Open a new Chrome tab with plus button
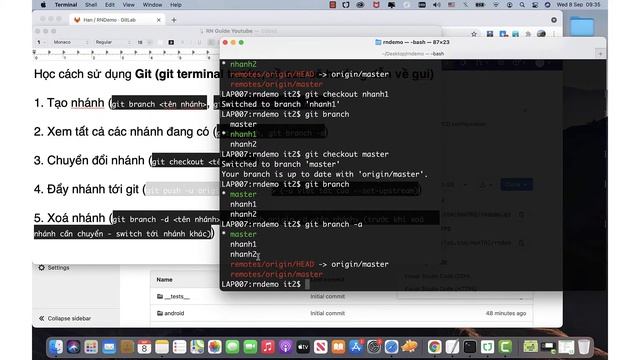The image size is (640, 360). (x=174, y=20)
